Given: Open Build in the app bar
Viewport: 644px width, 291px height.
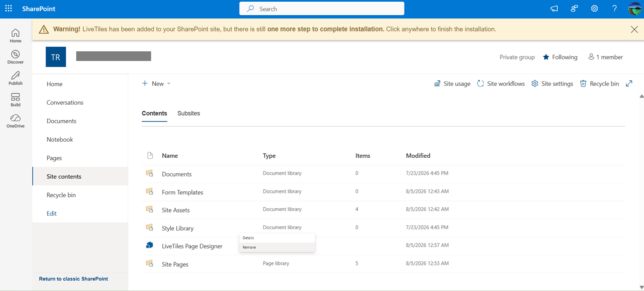Looking at the screenshot, I should [x=16, y=100].
